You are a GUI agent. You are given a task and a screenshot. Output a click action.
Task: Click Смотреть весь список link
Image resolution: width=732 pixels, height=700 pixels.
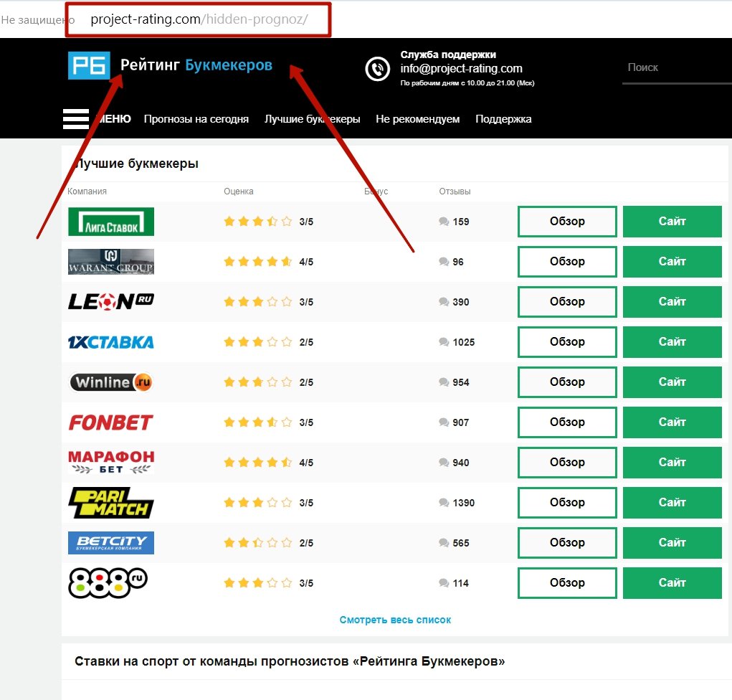[395, 620]
